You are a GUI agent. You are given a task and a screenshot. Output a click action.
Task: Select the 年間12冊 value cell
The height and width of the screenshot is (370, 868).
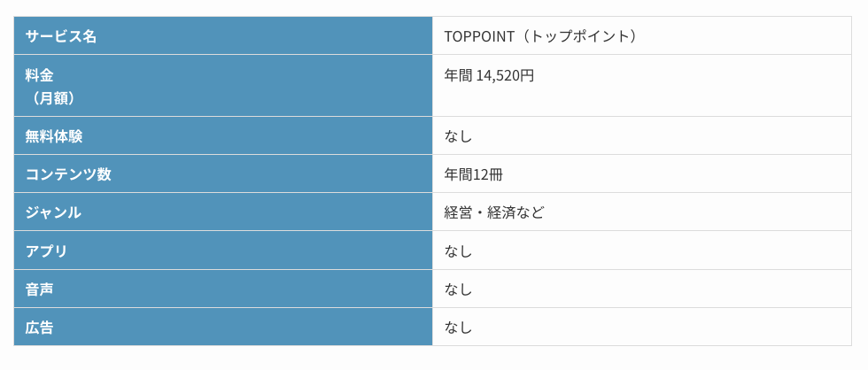641,173
